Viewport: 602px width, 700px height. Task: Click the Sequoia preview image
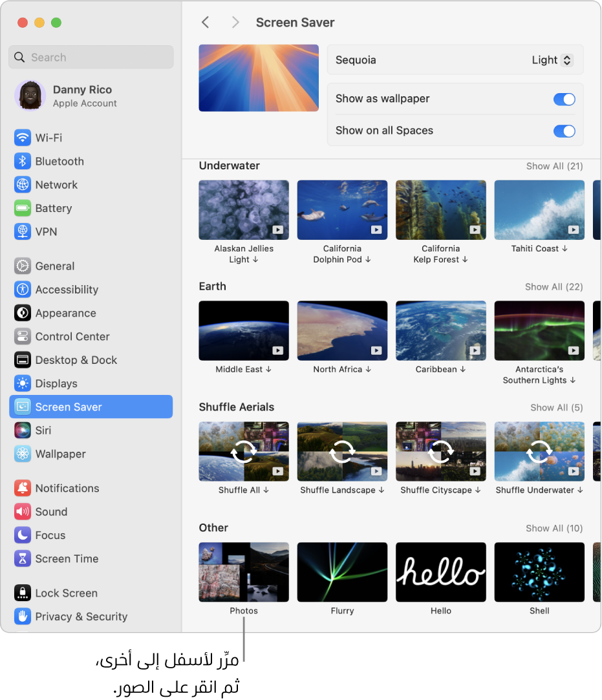coord(259,78)
